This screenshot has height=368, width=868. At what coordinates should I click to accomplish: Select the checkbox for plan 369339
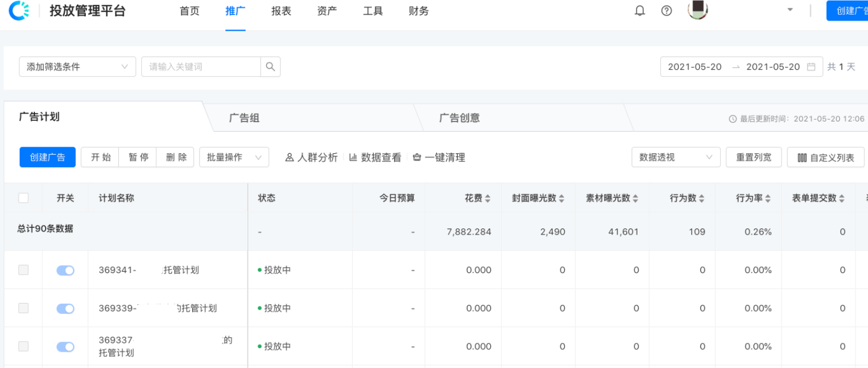tap(23, 308)
